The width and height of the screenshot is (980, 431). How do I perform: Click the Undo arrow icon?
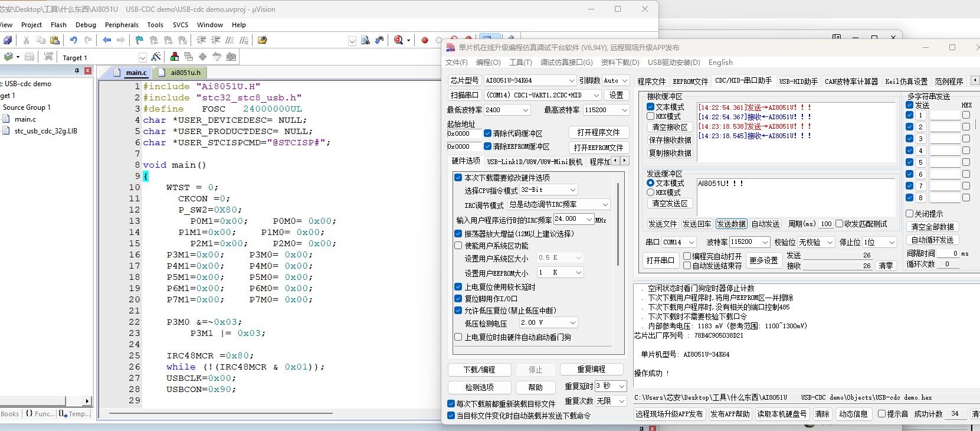coord(74,40)
